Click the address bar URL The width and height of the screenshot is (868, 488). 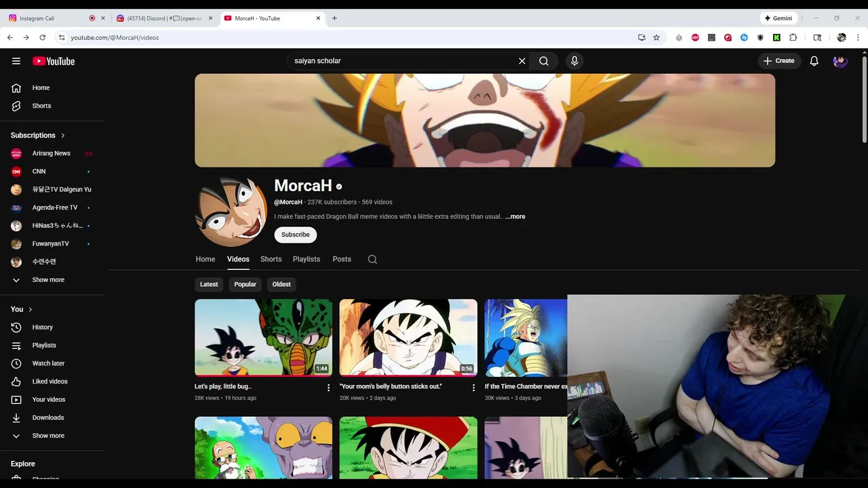click(x=115, y=37)
